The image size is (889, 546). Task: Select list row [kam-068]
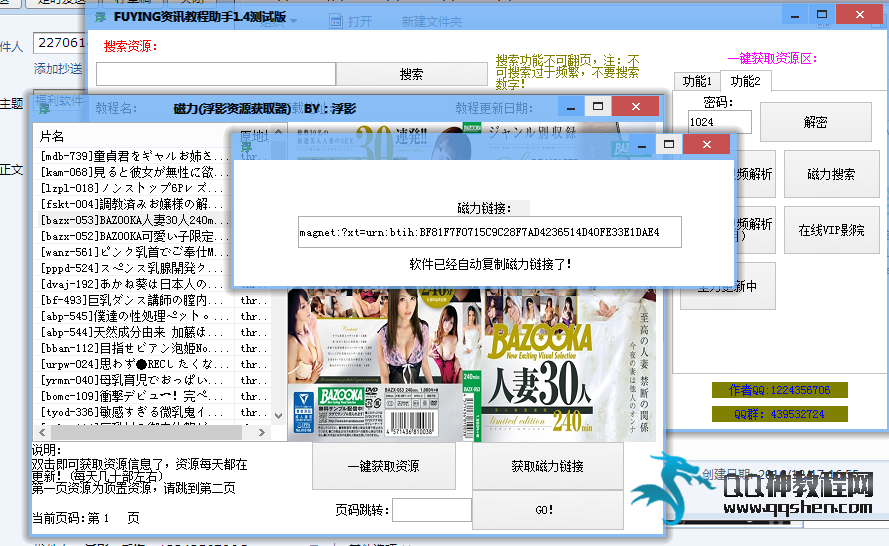(x=134, y=172)
